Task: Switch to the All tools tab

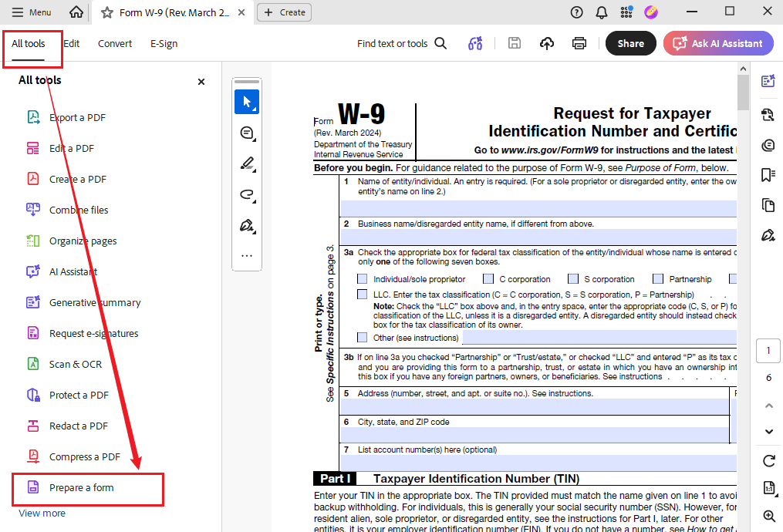Action: coord(29,44)
